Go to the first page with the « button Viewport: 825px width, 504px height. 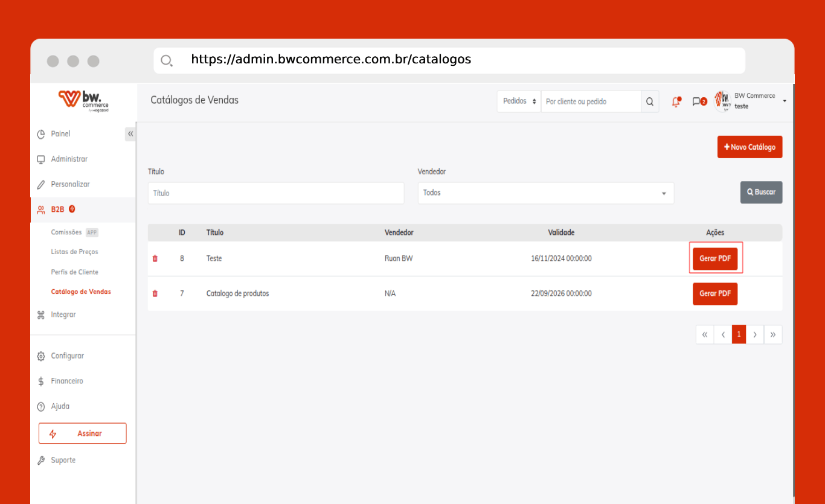(x=705, y=334)
